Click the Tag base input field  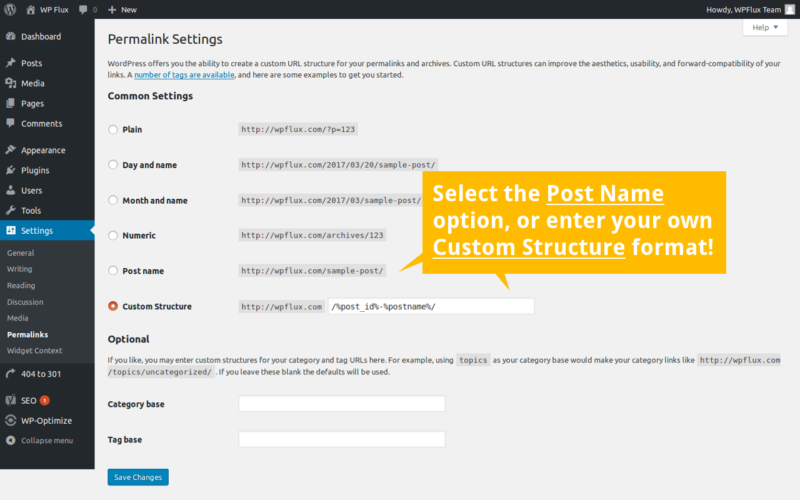(x=342, y=439)
